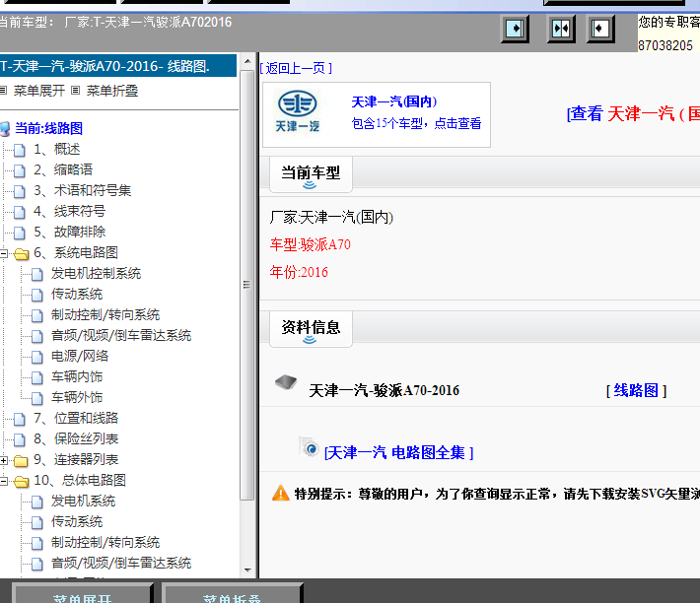
Task: Open 8、保险丝列表 tree entry
Action: pyautogui.click(x=76, y=438)
